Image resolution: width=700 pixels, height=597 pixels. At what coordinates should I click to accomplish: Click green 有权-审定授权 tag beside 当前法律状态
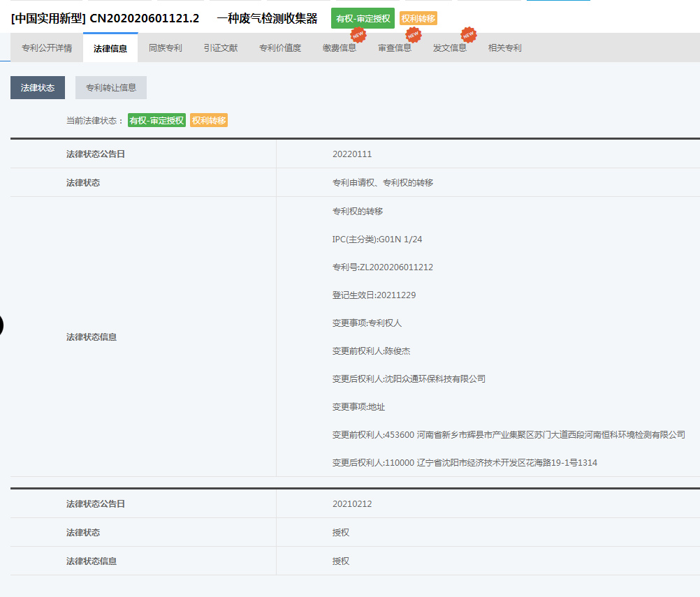click(x=156, y=120)
